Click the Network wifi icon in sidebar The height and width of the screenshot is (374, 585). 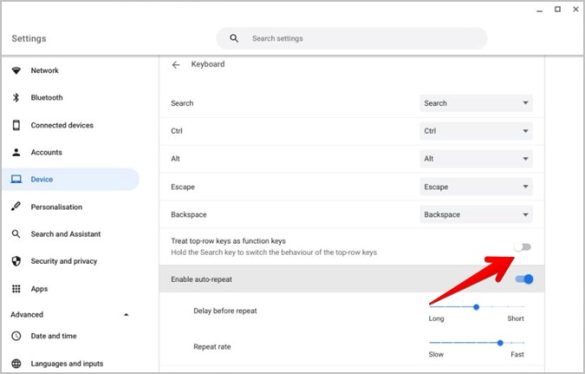[16, 70]
